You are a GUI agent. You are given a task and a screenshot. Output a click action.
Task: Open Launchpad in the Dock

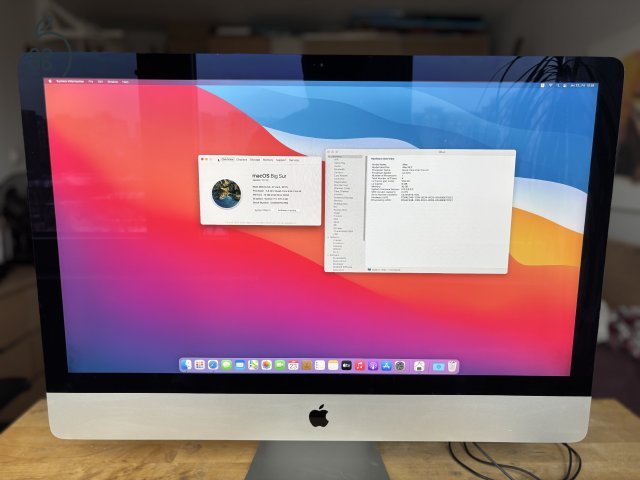tap(200, 365)
